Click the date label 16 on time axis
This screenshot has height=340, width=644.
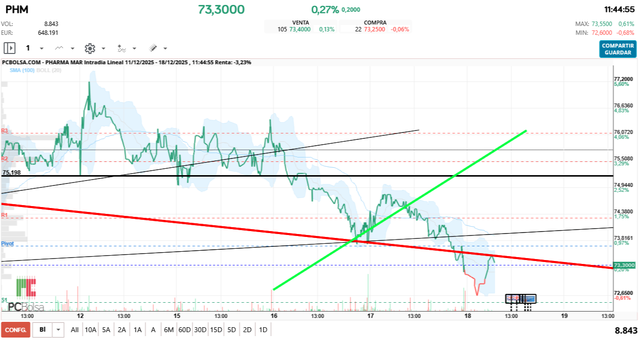tap(274, 315)
